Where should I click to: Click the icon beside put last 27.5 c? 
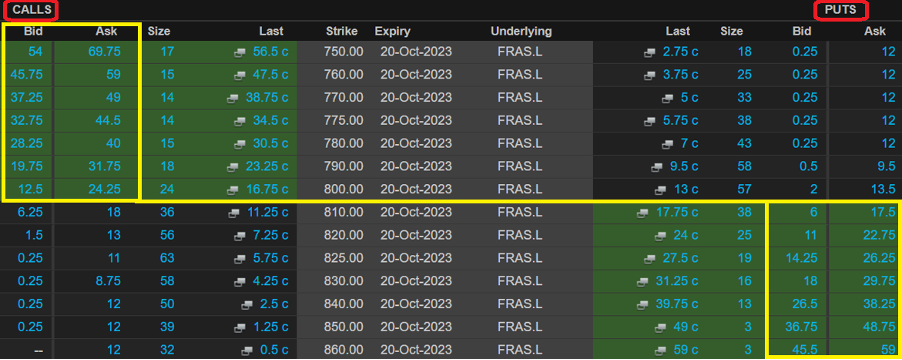[649, 259]
